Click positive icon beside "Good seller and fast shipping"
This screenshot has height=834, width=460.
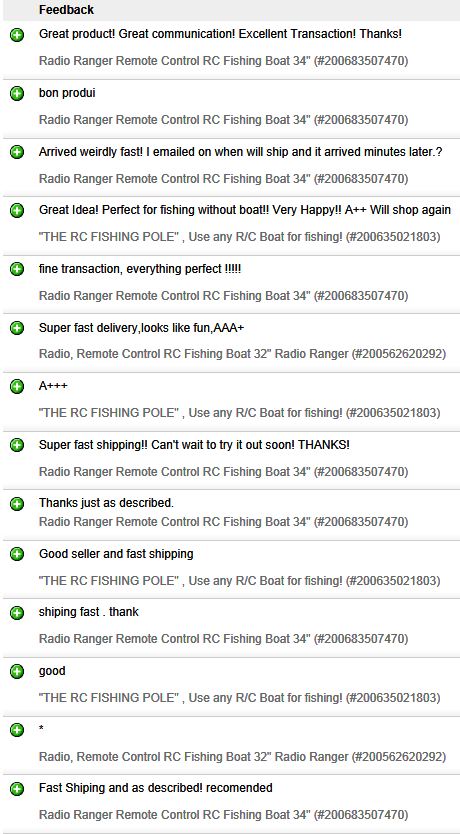[17, 555]
